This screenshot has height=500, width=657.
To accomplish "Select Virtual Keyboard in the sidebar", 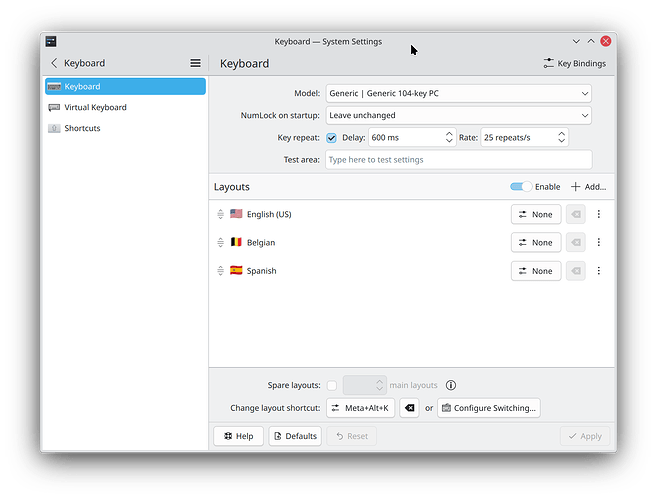I will click(x=95, y=107).
